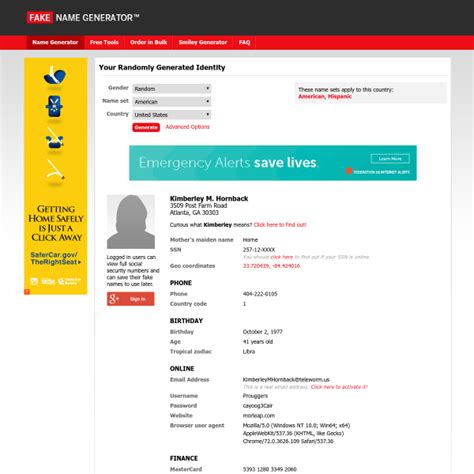Click the Emergency Alerts save lives banner

[273, 163]
